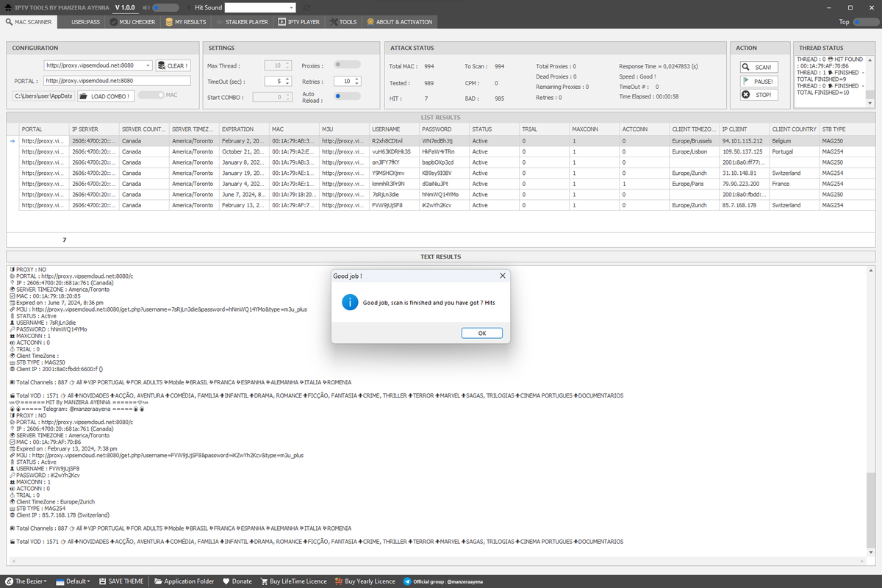Toggle the MAC switch
882x588 pixels.
pyautogui.click(x=151, y=95)
